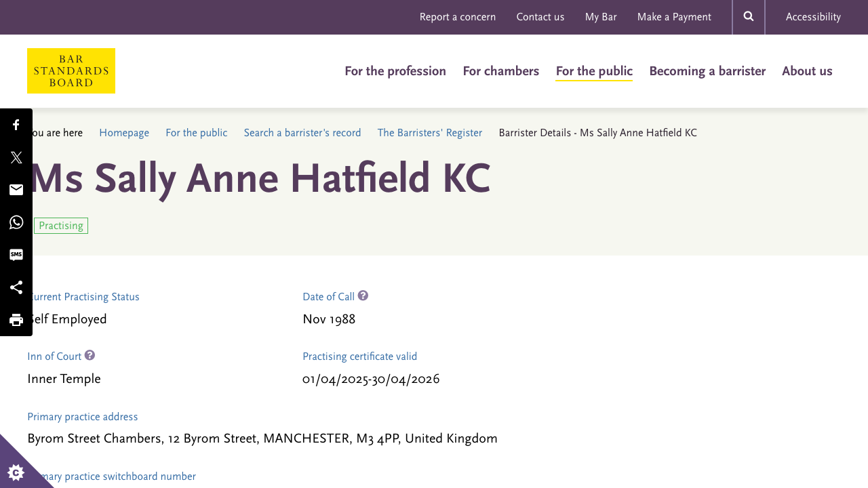This screenshot has width=868, height=488.
Task: Share page via WhatsApp
Action: coord(16,222)
